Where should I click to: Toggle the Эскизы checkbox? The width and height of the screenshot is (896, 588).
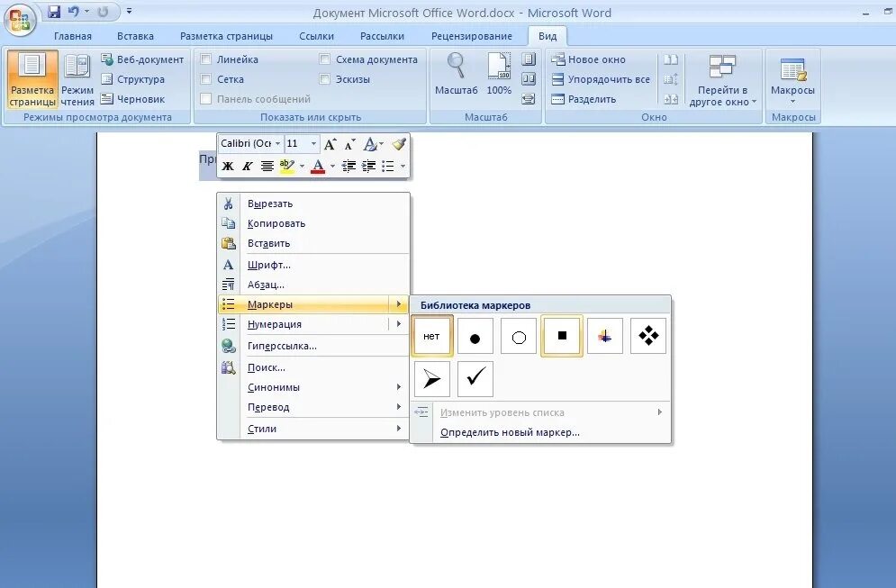tap(324, 79)
